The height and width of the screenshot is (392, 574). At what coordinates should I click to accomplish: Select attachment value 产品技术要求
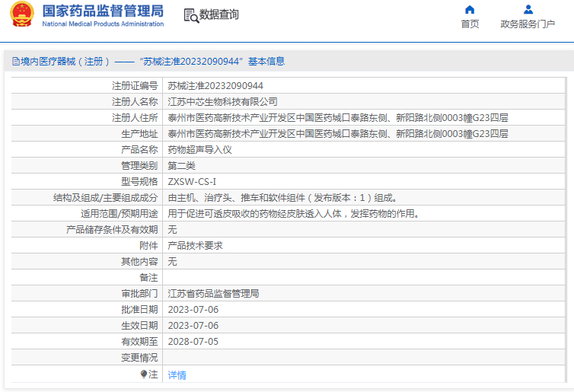[195, 246]
